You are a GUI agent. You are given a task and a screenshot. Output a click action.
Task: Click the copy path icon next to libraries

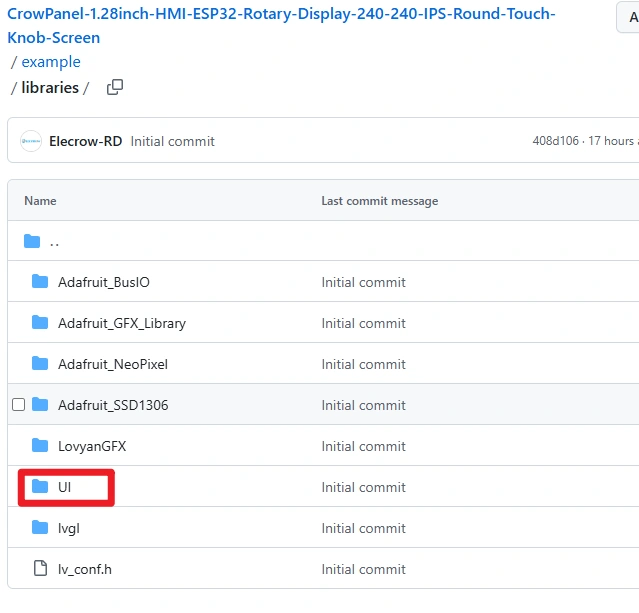115,87
